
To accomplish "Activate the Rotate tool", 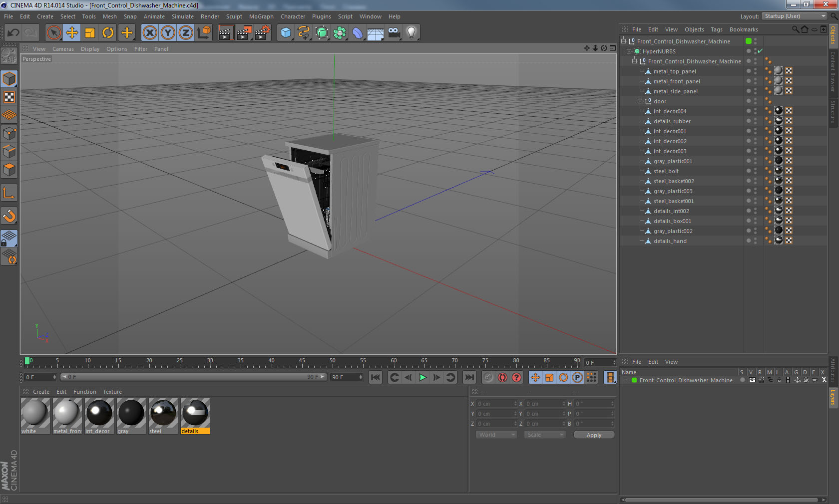I will click(x=108, y=33).
